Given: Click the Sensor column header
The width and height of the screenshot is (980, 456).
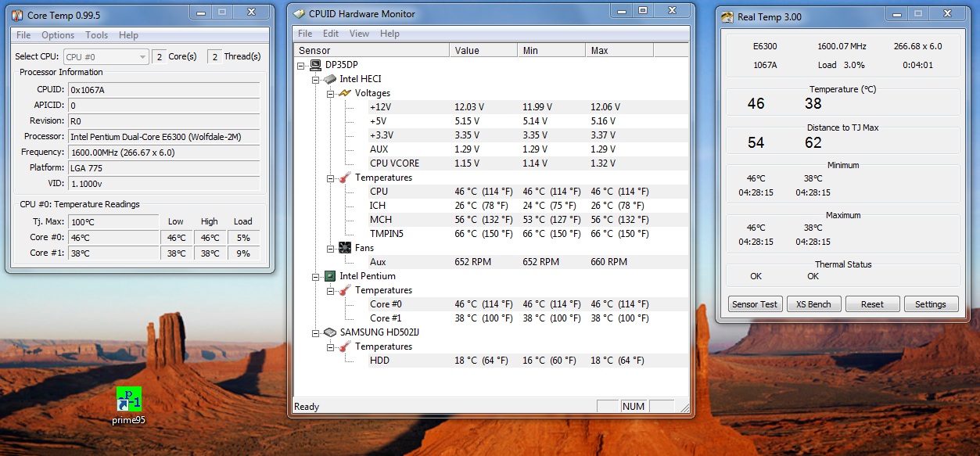Looking at the screenshot, I should [372, 50].
